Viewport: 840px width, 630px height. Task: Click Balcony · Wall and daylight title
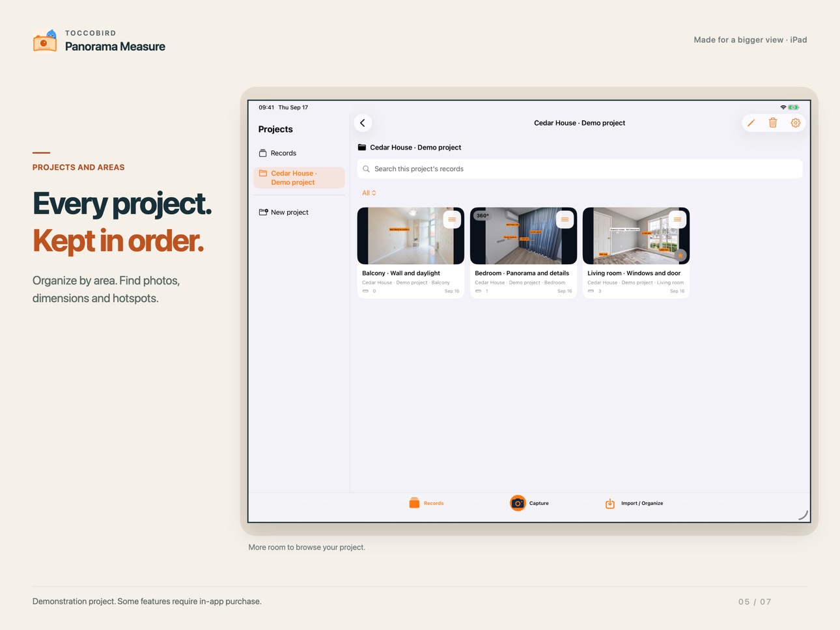tap(401, 273)
